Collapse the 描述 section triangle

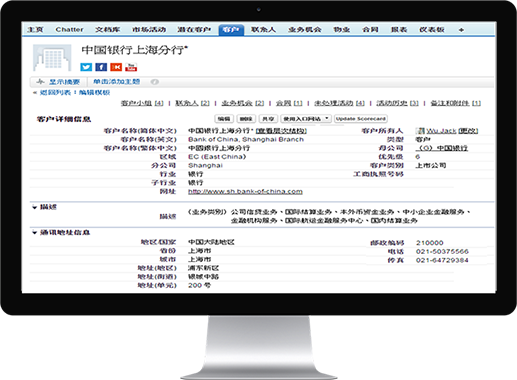34,207
